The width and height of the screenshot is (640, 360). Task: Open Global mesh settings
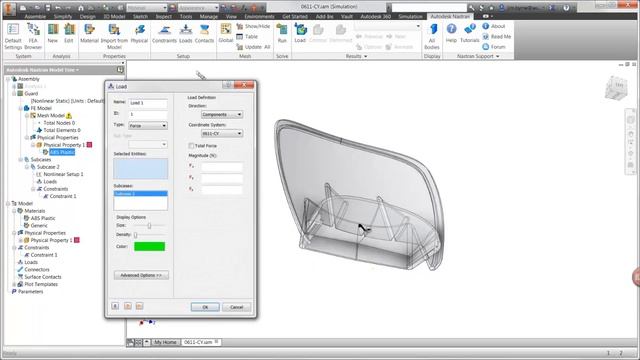pos(226,33)
